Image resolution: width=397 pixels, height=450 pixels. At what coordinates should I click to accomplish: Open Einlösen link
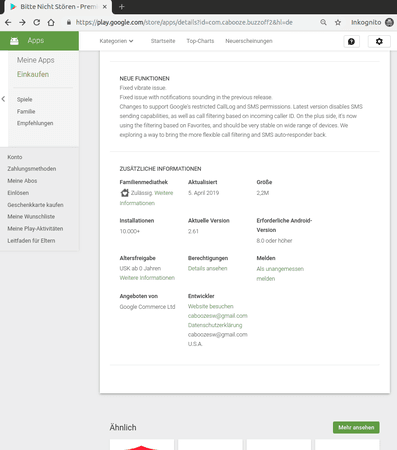(x=18, y=193)
